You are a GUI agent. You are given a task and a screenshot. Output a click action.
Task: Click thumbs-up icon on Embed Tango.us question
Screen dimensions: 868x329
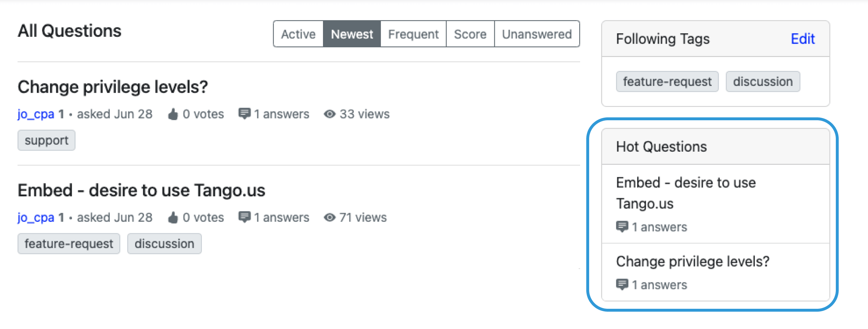point(173,217)
